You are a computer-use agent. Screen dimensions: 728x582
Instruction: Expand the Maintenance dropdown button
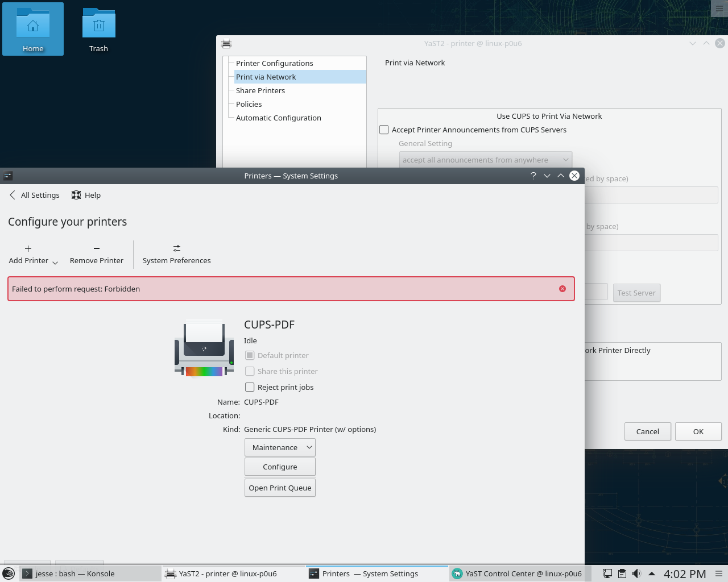click(280, 447)
